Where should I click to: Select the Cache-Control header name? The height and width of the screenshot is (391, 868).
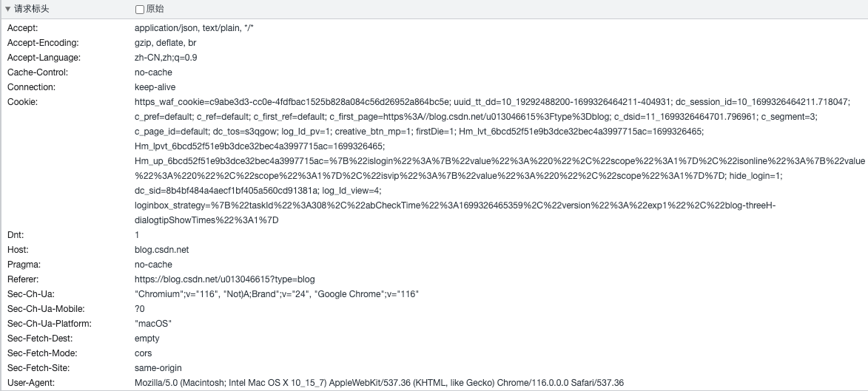coord(38,72)
